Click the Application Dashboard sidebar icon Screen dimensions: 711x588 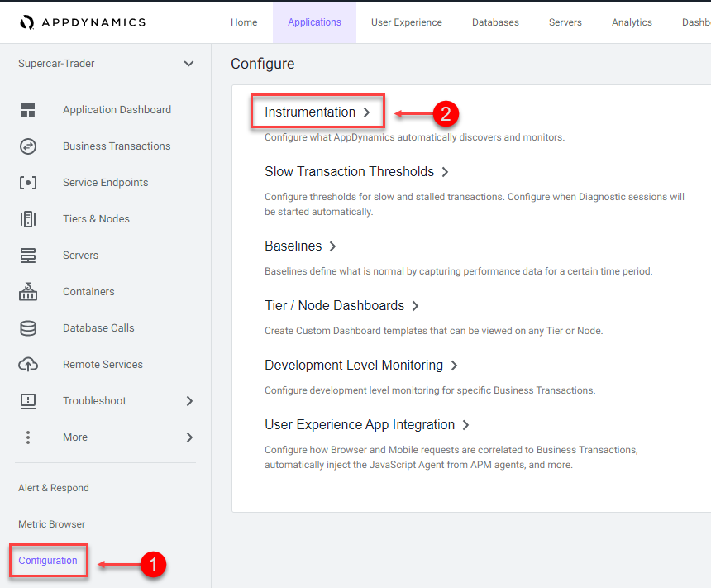(x=28, y=110)
